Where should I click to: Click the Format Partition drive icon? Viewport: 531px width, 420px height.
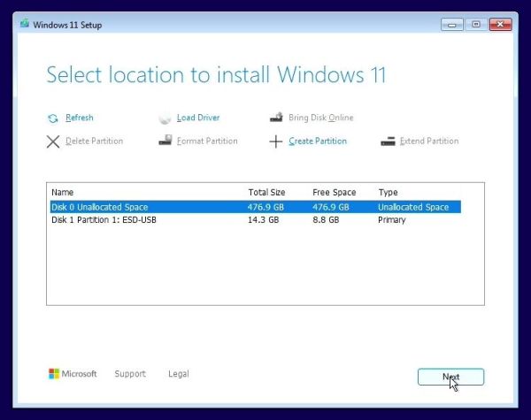165,140
